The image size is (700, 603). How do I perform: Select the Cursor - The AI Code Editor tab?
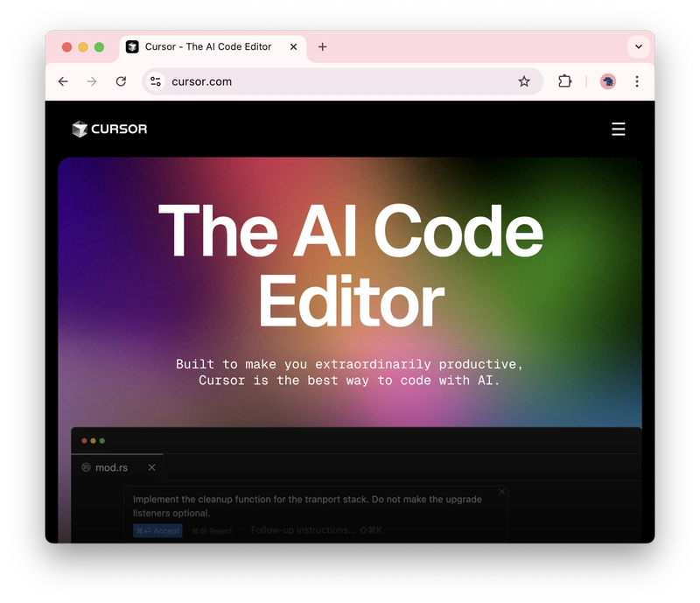coord(213,47)
